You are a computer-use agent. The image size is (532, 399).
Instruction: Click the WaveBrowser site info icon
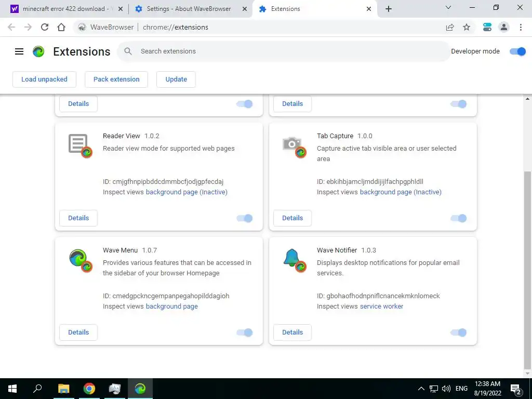(x=82, y=27)
